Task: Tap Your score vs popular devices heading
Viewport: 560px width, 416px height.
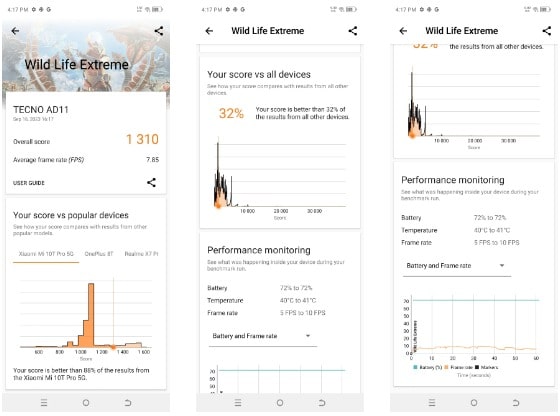Action: point(71,215)
